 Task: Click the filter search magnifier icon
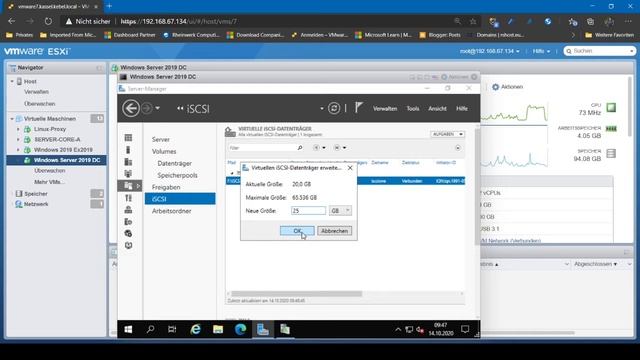tap(300, 148)
